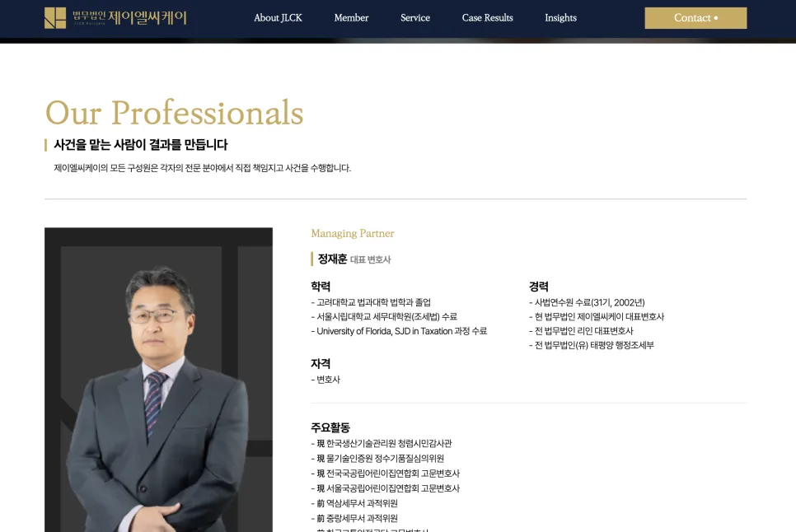This screenshot has height=532, width=796.
Task: Click the description sentence starting 제이엘씨케이의 모든 구성원은
Action: [x=203, y=168]
